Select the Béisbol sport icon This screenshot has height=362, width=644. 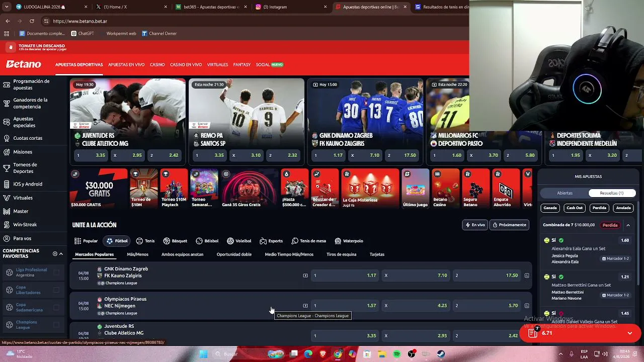199,241
